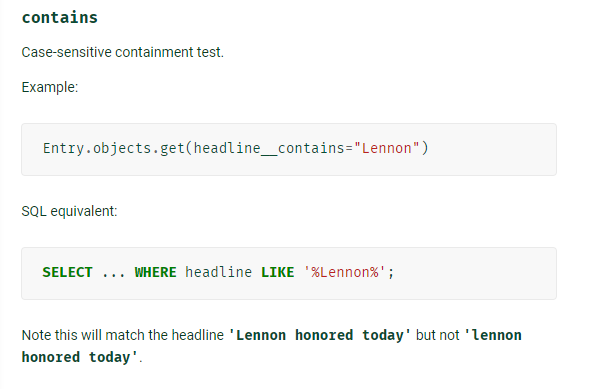Screen dimensions: 591x389
Task: Click the SELECT keyword in SQL block
Action: point(67,272)
